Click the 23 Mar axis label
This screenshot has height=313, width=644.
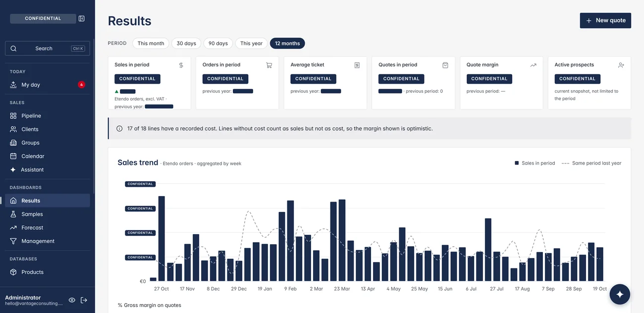pyautogui.click(x=342, y=289)
